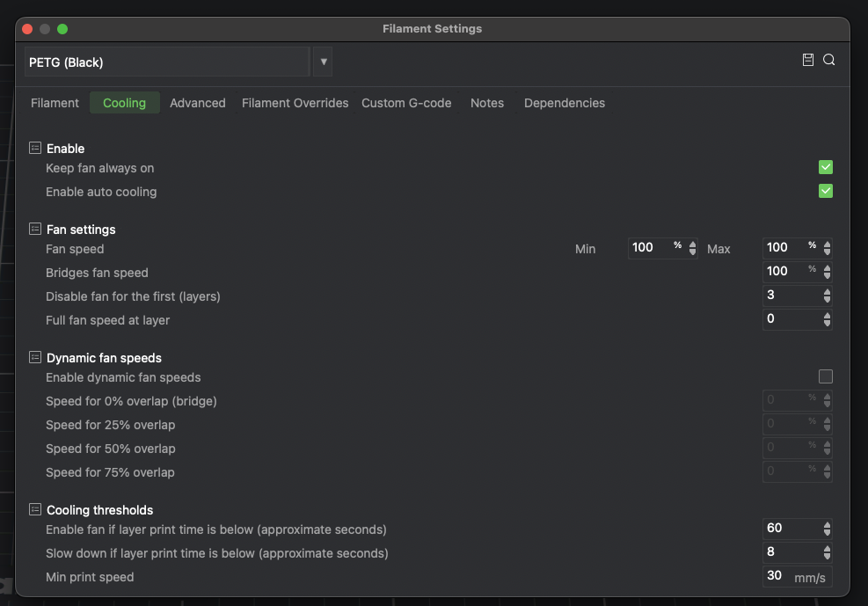The height and width of the screenshot is (606, 868).
Task: Click the Bridges fan speed label
Action: tap(97, 273)
